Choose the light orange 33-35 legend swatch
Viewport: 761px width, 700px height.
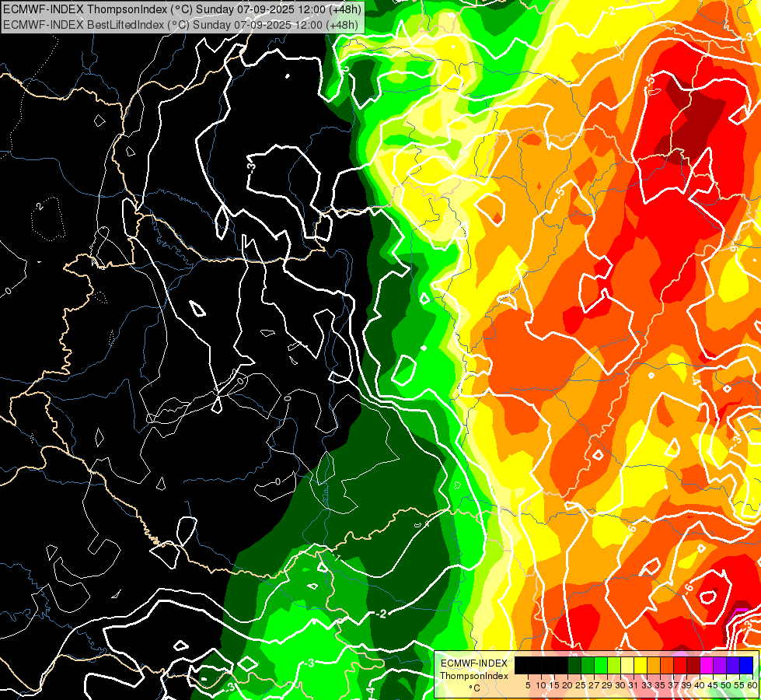pos(654,665)
